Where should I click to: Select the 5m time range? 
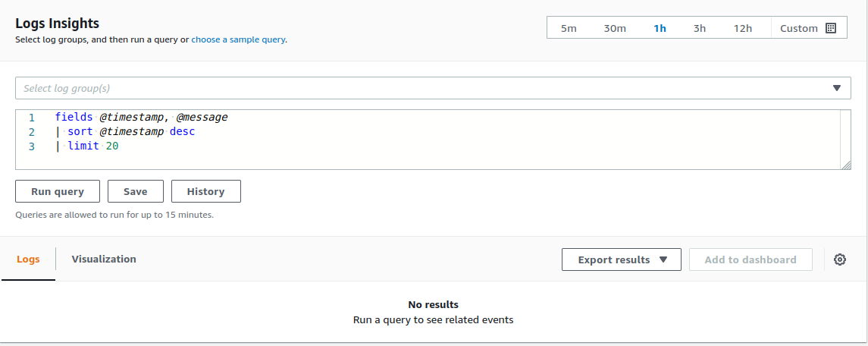coord(569,28)
